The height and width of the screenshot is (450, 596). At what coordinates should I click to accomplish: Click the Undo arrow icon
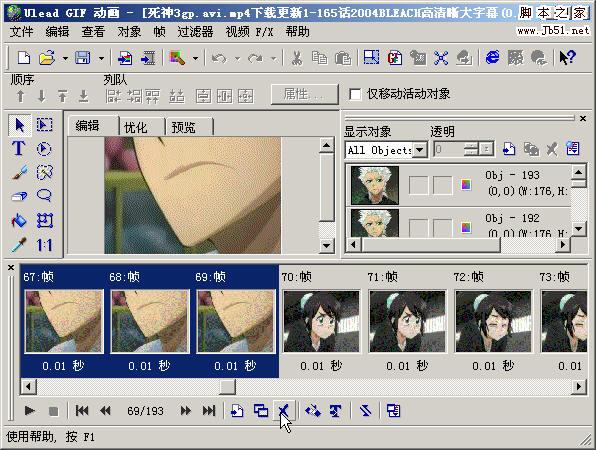pyautogui.click(x=219, y=59)
